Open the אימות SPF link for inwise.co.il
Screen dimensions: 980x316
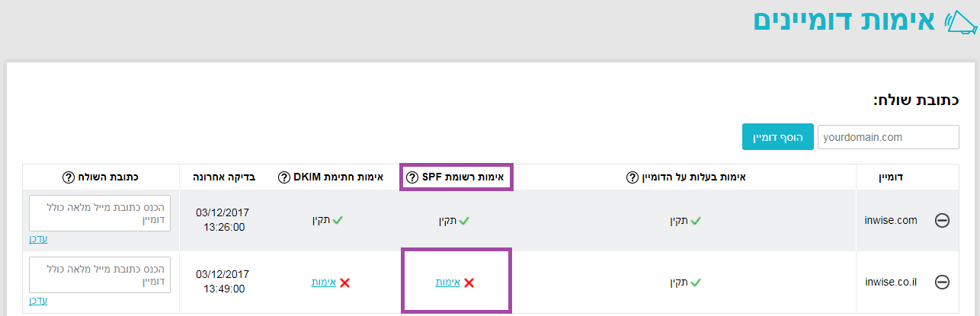(447, 282)
